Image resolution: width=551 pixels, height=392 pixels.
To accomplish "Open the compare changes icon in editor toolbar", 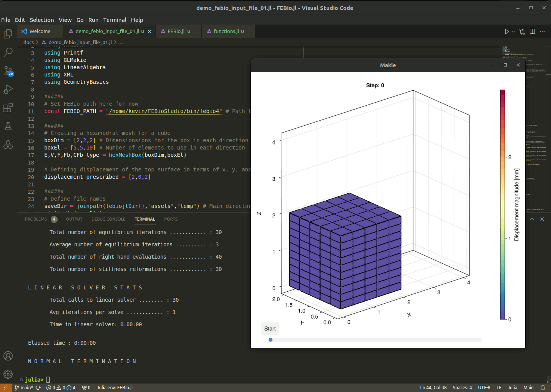I will (522, 32).
